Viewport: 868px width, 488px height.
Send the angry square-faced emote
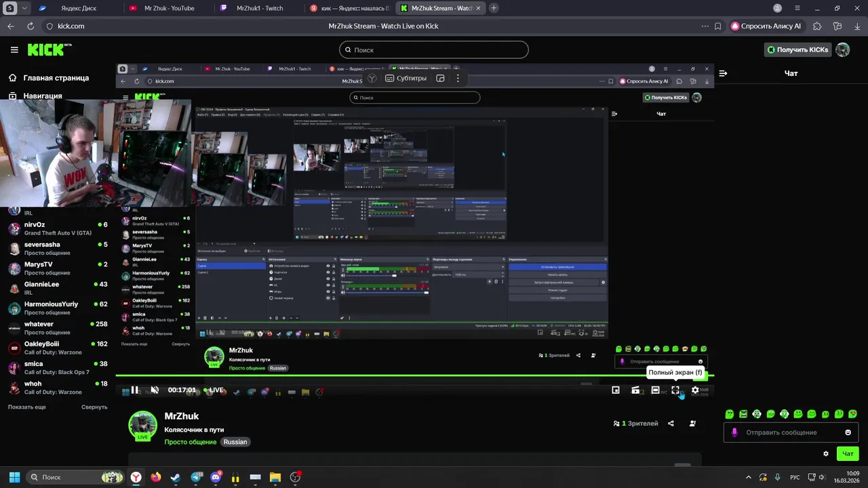click(x=743, y=414)
